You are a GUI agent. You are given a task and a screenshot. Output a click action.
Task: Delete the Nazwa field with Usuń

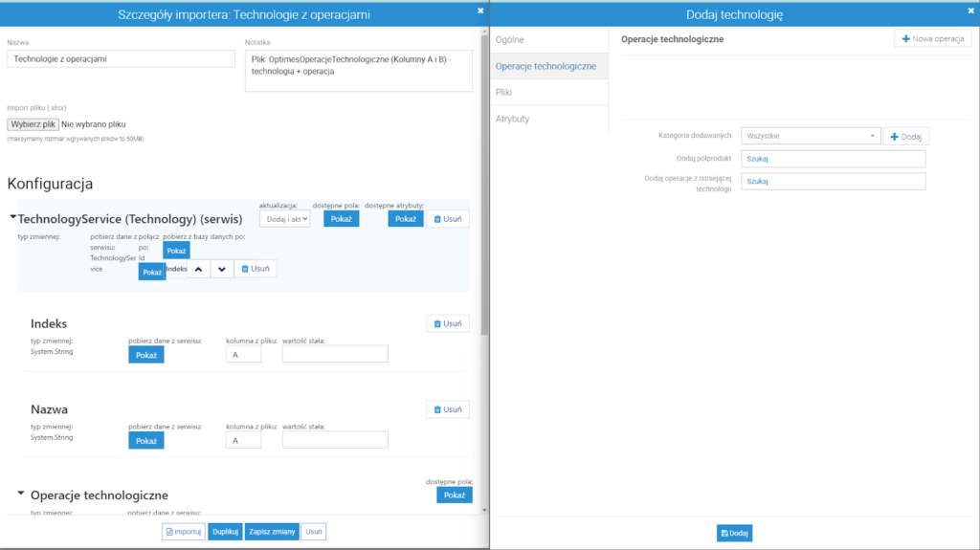(x=448, y=409)
